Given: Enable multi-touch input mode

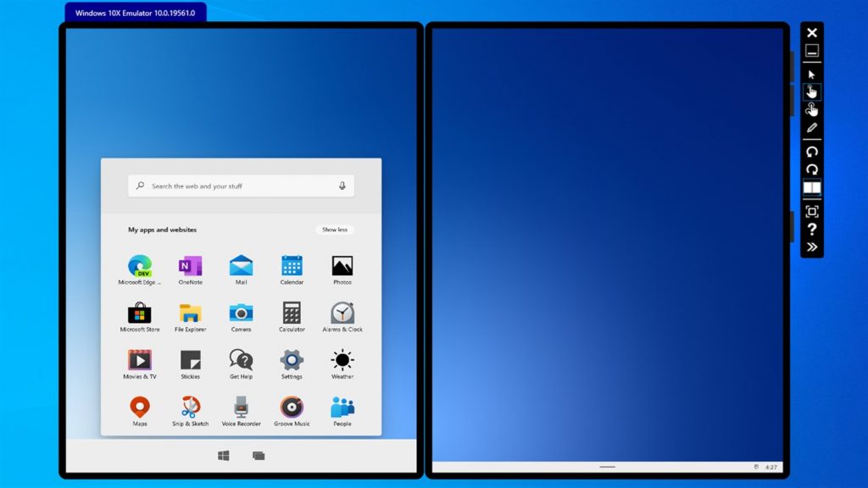Looking at the screenshot, I should coord(811,109).
